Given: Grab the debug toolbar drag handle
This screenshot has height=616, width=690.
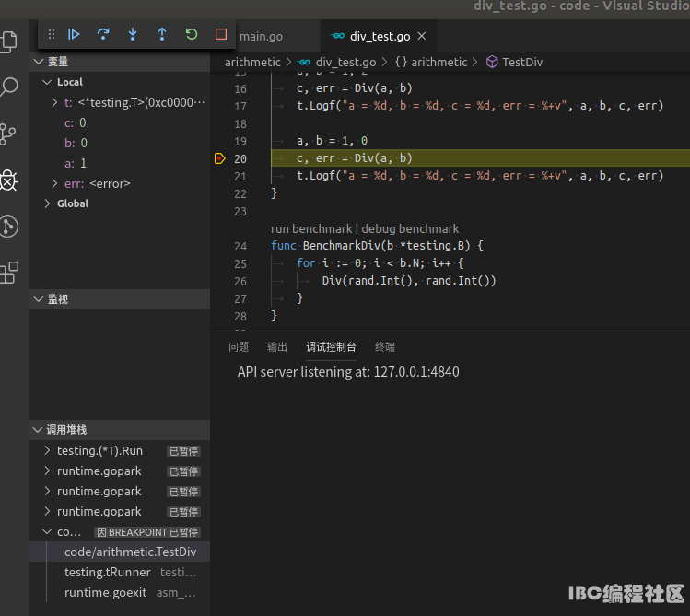Looking at the screenshot, I should [x=52, y=34].
